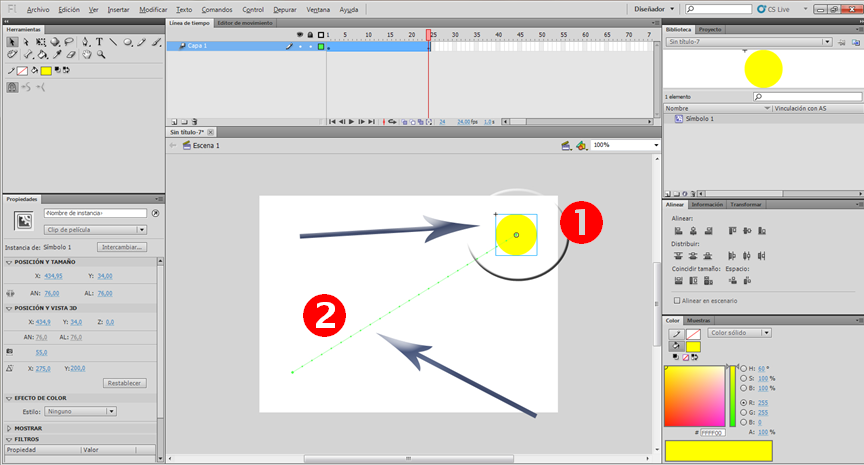
Task: Select the Pen tool
Action: 85,42
